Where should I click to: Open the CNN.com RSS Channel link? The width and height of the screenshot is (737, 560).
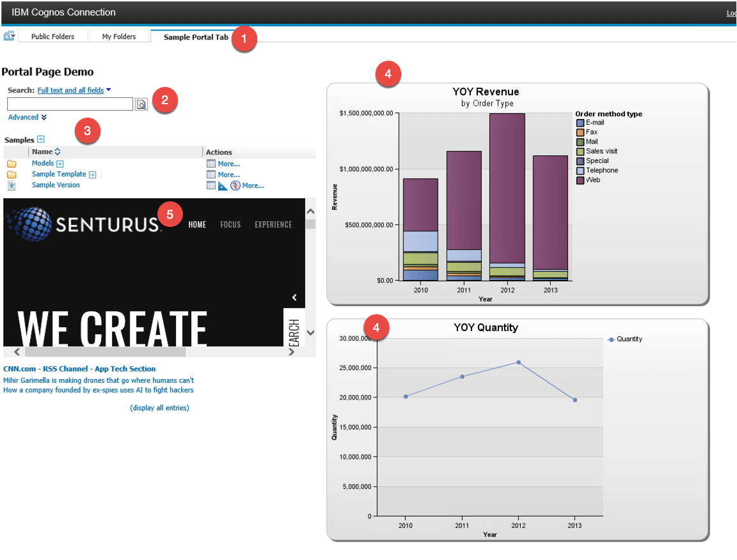pyautogui.click(x=79, y=368)
